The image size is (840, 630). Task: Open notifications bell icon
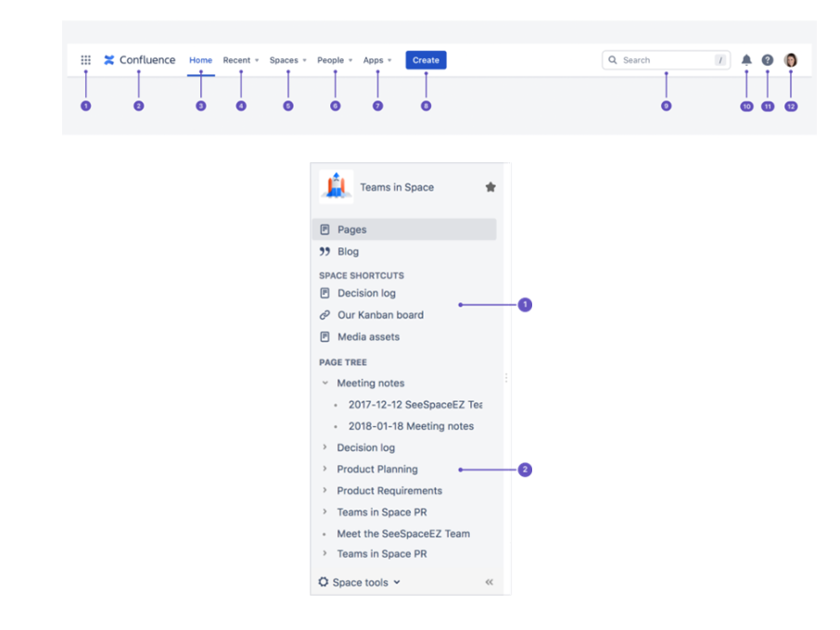(746, 60)
